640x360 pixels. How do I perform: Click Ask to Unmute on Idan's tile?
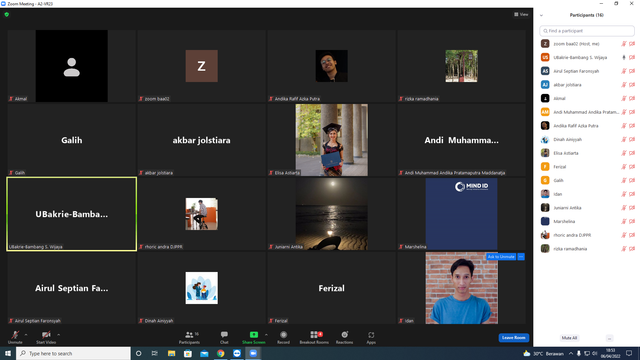(x=501, y=257)
